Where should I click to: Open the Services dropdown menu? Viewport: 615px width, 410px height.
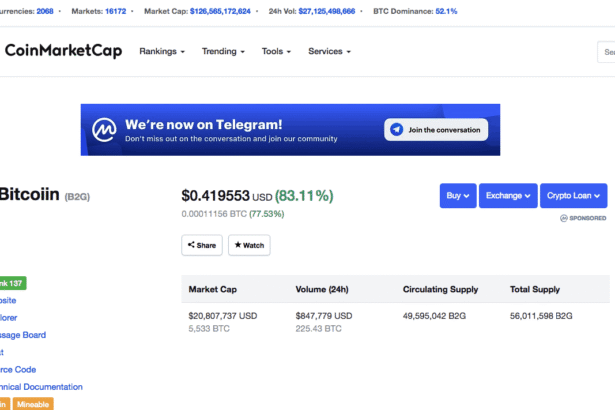(329, 51)
